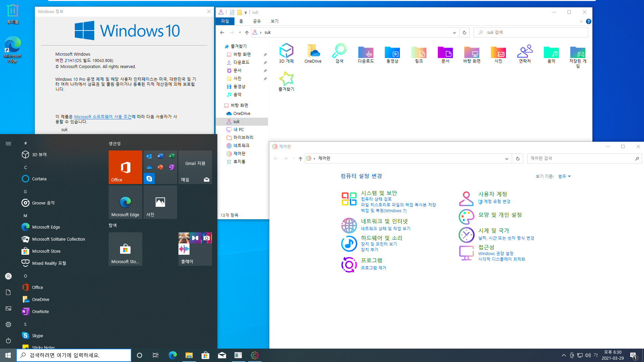Click the 제어판 검색 search field
The height and width of the screenshot is (362, 644).
(x=584, y=159)
